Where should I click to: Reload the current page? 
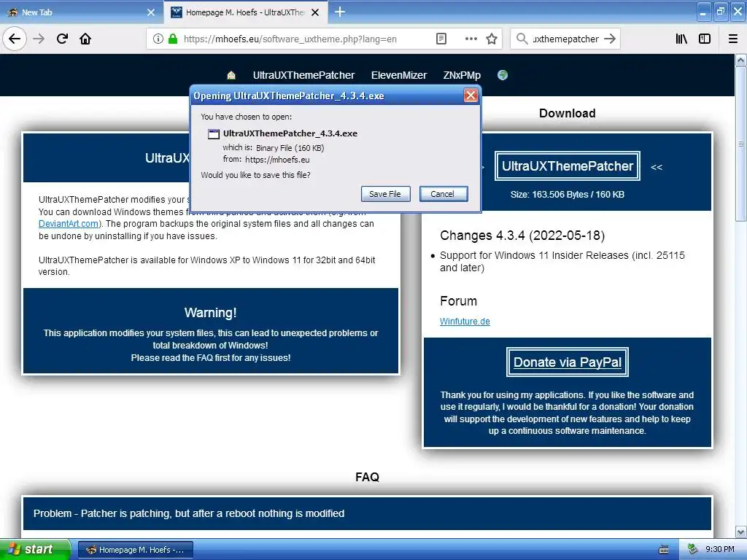[x=62, y=39]
